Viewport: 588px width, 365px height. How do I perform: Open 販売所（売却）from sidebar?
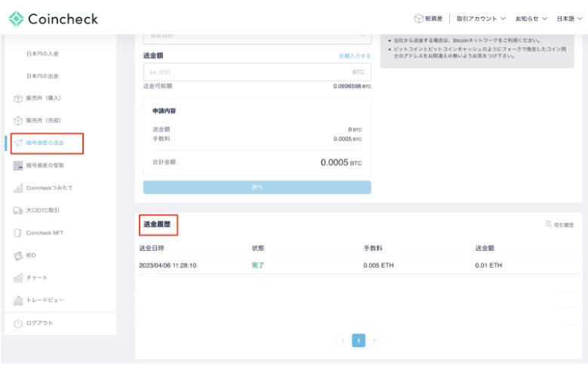pos(43,120)
